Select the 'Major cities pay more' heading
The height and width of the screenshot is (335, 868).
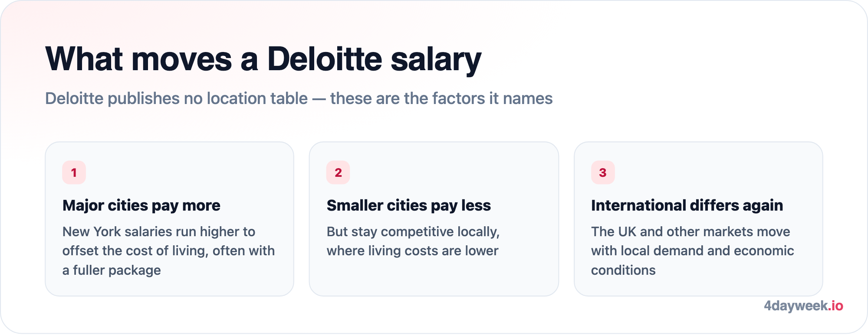(x=141, y=205)
